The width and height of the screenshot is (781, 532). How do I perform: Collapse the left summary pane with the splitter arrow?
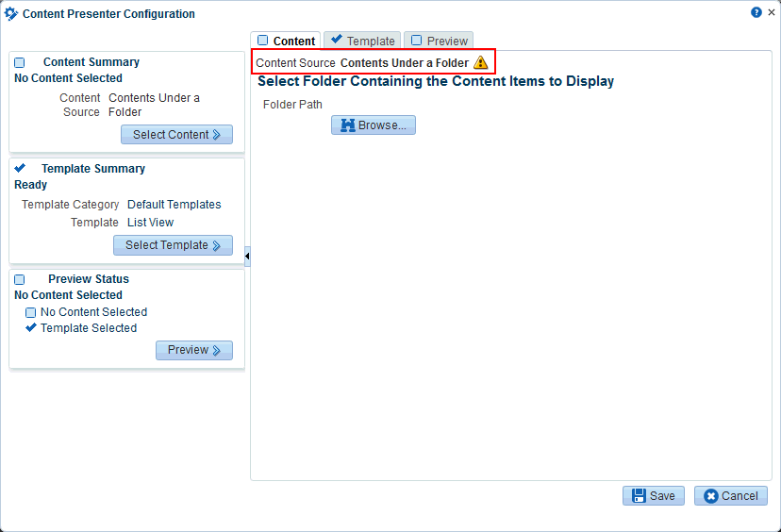(247, 256)
